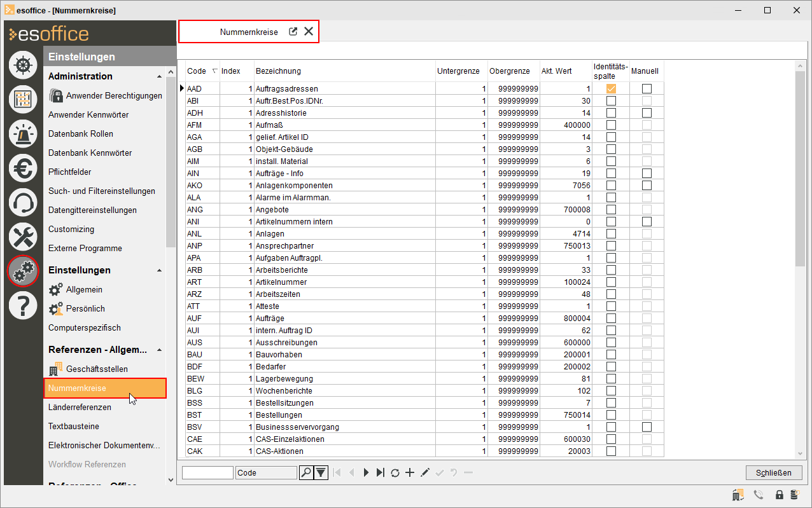Viewport: 812px width, 508px height.
Task: Toggle Identitätsspalte checkbox for AAD row
Action: [611, 89]
